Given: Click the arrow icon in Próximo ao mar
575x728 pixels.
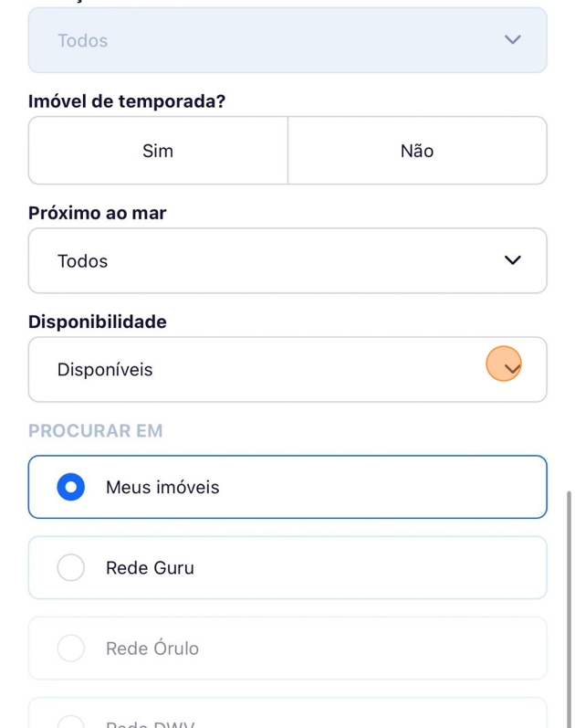Looking at the screenshot, I should (x=513, y=260).
